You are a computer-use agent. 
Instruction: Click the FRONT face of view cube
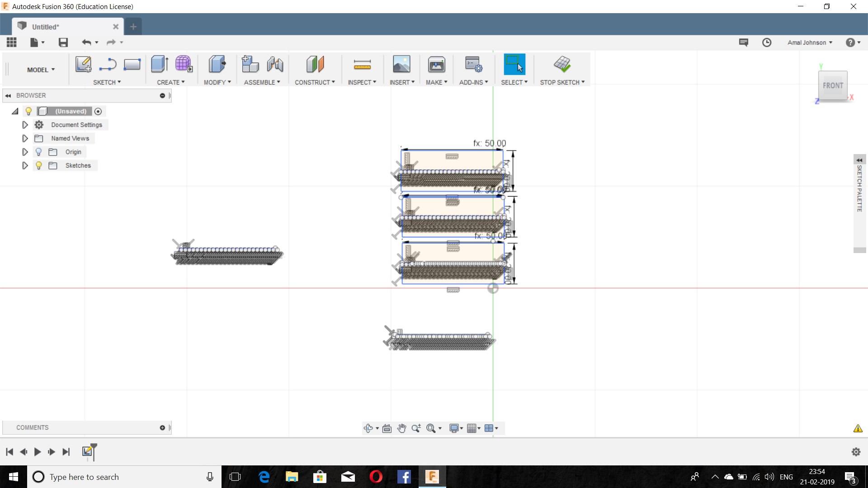click(833, 85)
